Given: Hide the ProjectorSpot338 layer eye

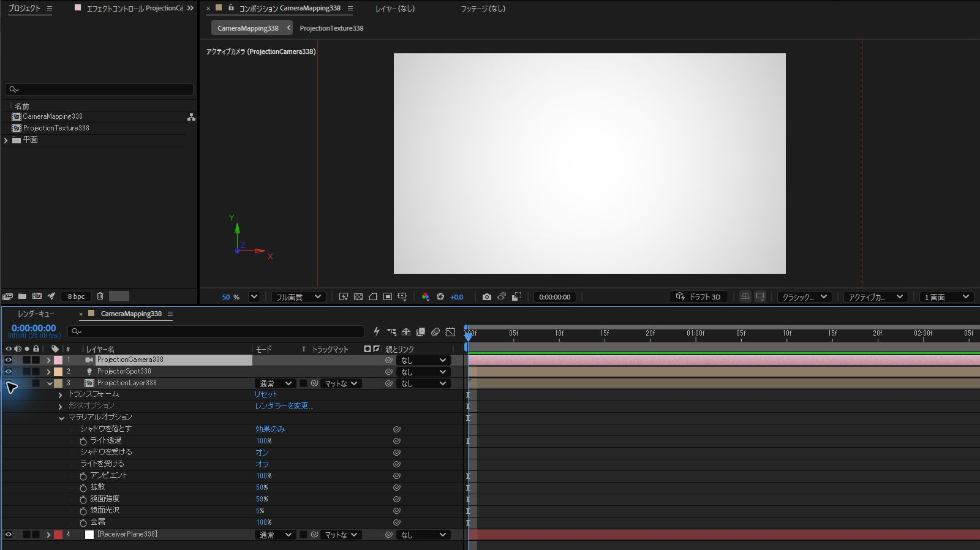Looking at the screenshot, I should (9, 372).
